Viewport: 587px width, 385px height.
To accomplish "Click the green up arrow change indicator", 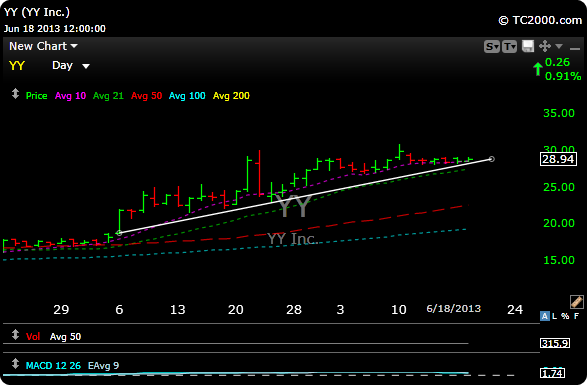I will (538, 69).
